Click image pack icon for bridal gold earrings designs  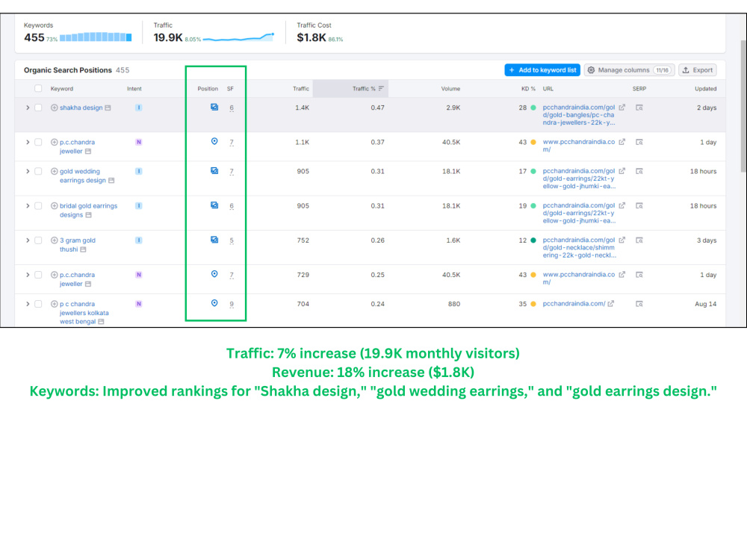point(214,205)
